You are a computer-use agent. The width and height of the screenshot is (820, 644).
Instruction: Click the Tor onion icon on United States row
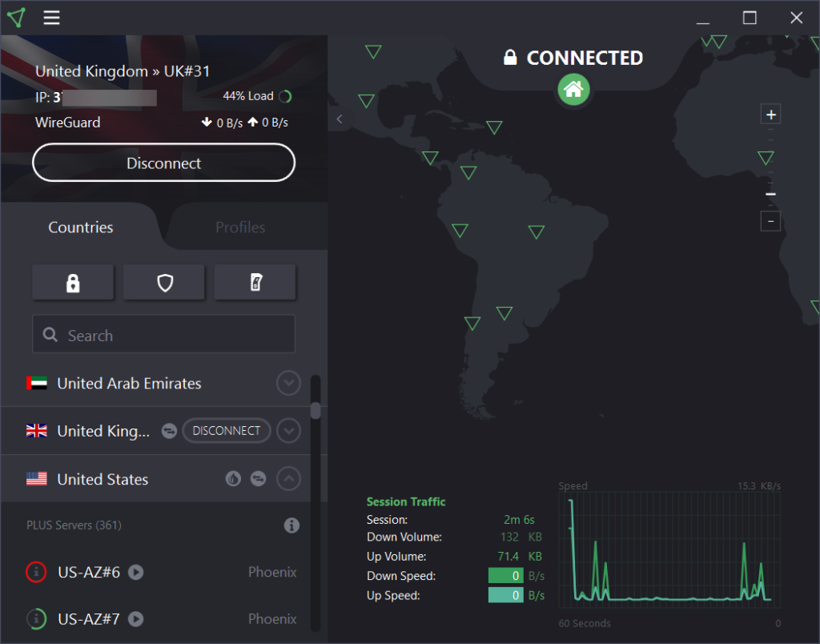click(x=233, y=478)
